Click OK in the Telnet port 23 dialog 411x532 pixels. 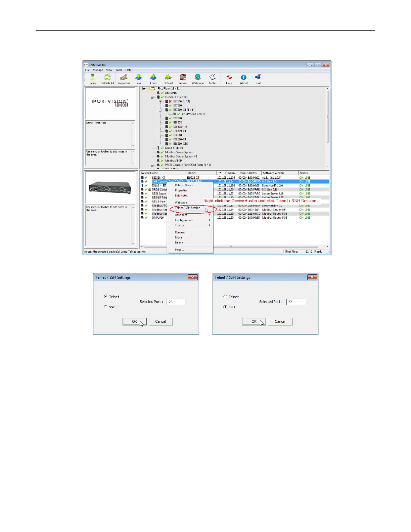pyautogui.click(x=134, y=321)
